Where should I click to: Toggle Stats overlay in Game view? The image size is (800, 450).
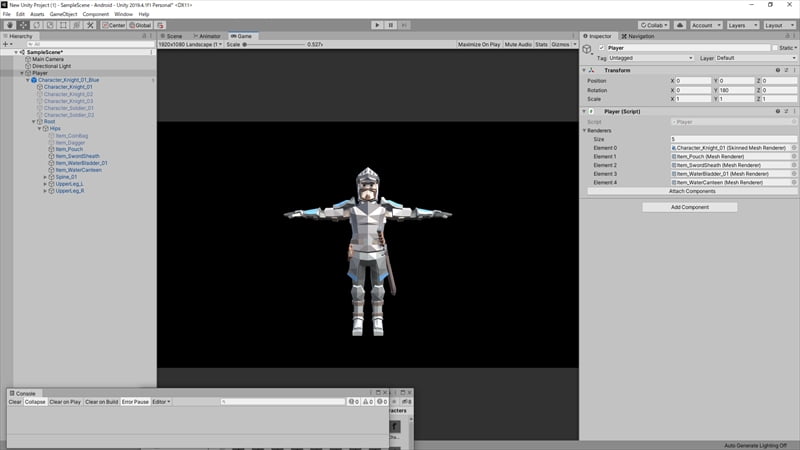coord(541,44)
